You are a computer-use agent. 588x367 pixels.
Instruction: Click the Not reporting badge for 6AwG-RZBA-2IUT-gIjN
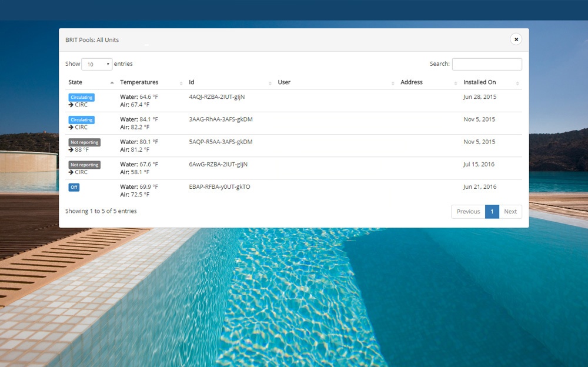click(x=84, y=165)
